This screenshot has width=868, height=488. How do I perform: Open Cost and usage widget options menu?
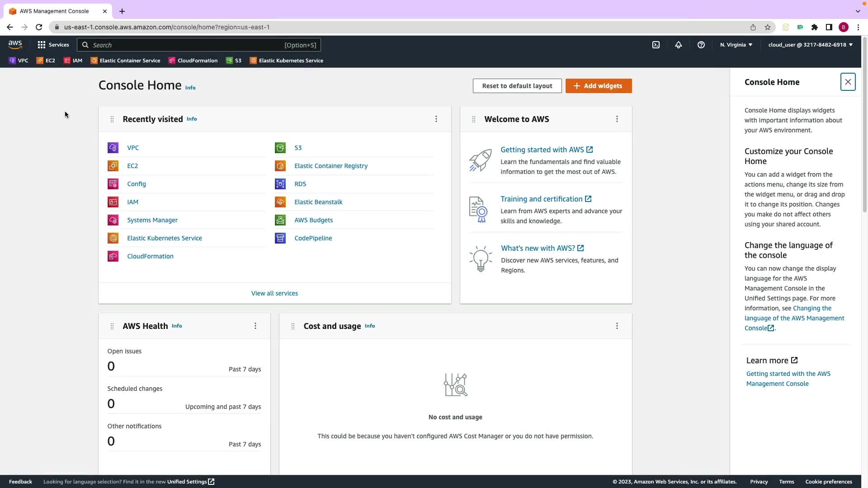(x=617, y=326)
